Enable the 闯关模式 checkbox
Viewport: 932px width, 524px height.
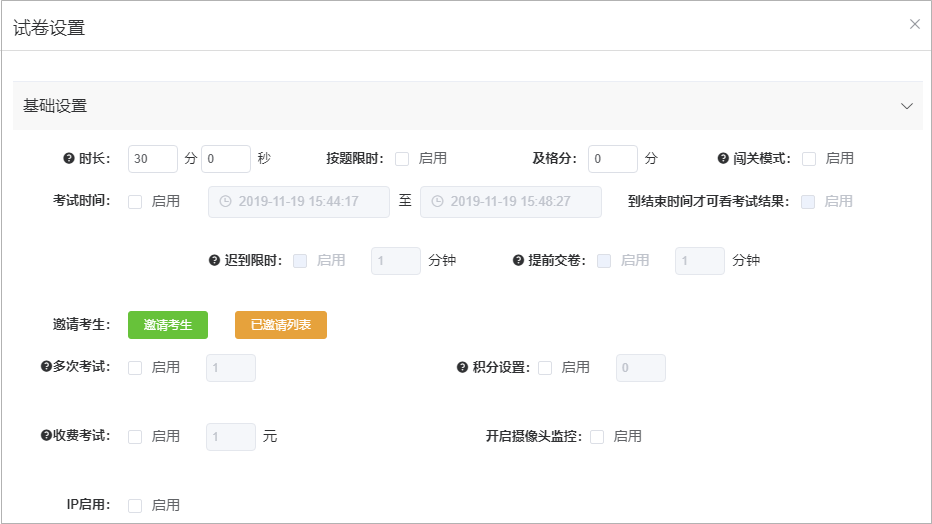(809, 159)
